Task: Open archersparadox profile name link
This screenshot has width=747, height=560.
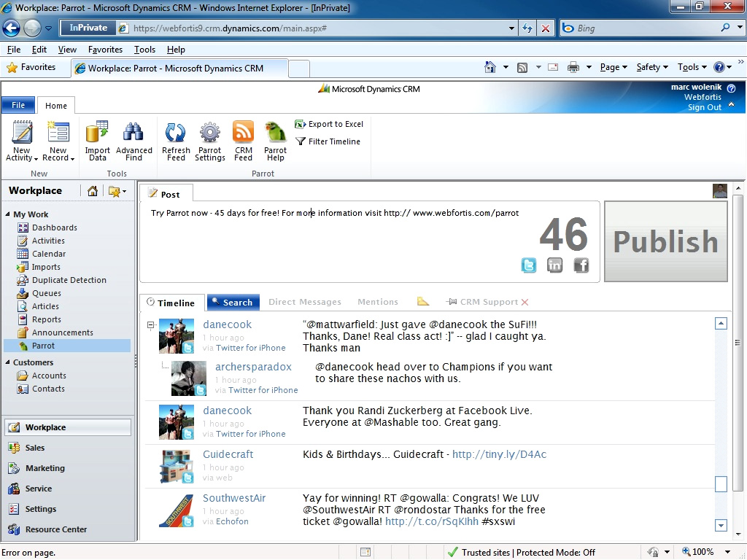Action: coord(253,367)
